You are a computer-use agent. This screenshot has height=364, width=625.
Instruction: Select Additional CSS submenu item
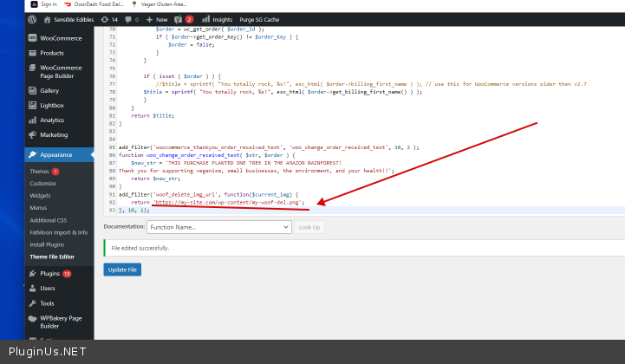click(49, 220)
